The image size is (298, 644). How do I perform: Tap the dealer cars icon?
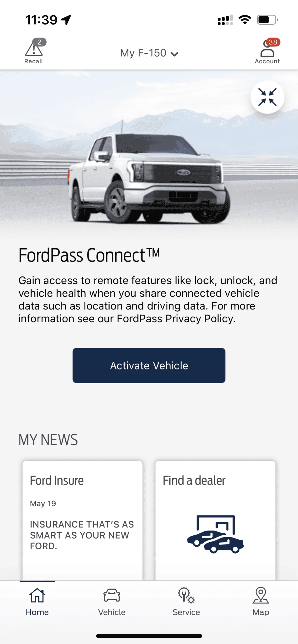[x=215, y=534]
